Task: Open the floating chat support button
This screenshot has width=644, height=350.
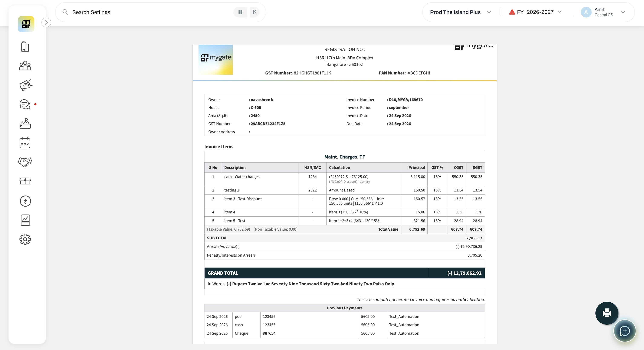Action: click(624, 331)
